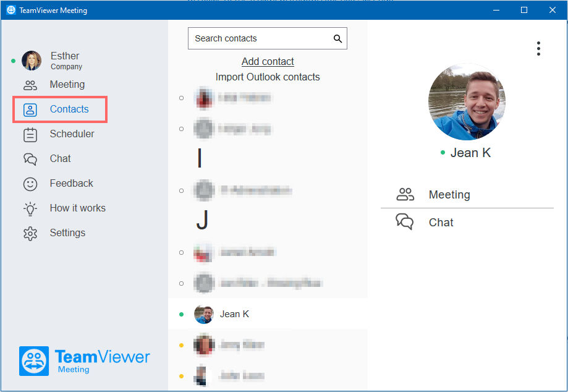Open the three-dot options menu
The image size is (568, 392).
coord(539,49)
